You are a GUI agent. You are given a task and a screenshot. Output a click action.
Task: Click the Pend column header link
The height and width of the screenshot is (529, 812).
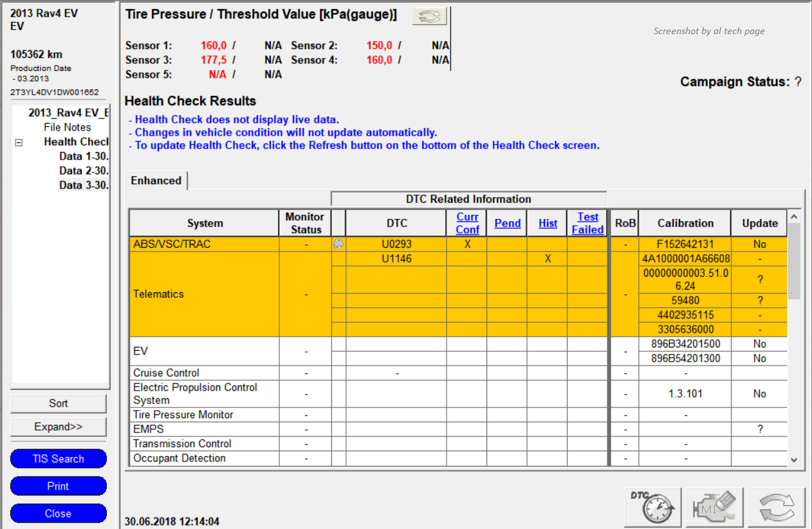click(507, 223)
